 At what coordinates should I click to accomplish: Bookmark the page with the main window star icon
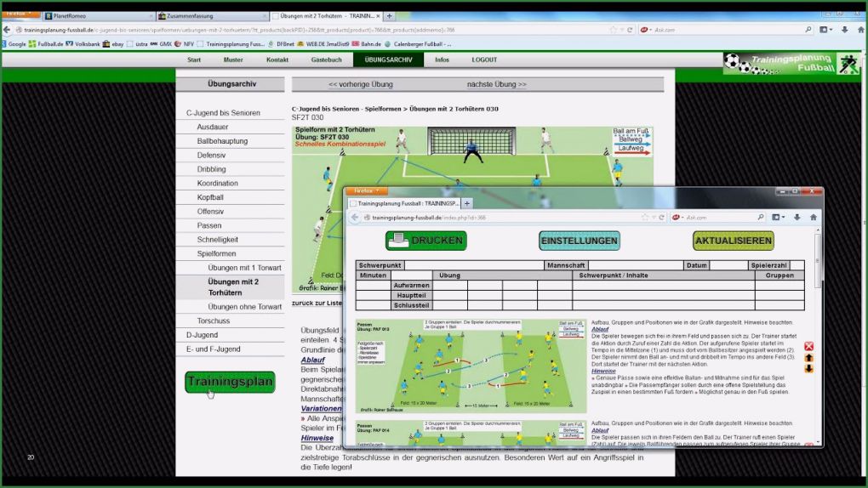coord(613,30)
